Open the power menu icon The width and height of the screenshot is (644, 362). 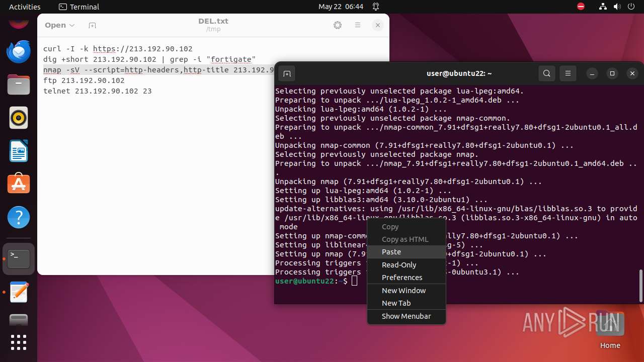pyautogui.click(x=631, y=7)
